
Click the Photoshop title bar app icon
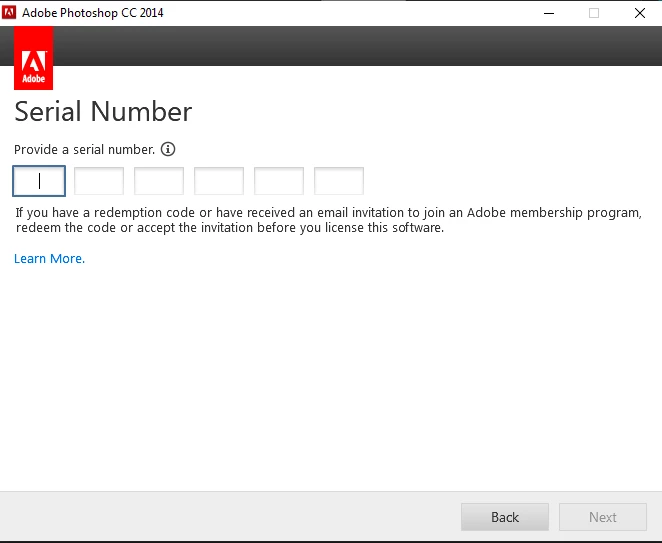9,13
